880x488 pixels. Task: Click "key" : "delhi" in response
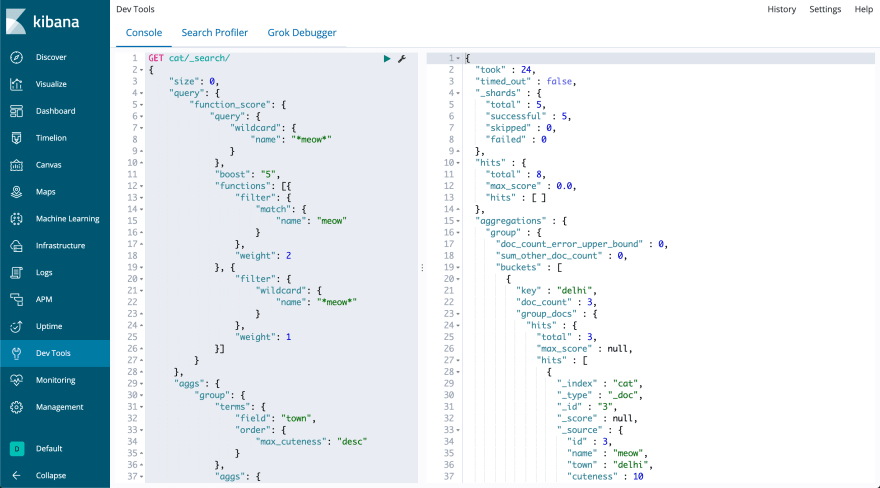pyautogui.click(x=556, y=291)
